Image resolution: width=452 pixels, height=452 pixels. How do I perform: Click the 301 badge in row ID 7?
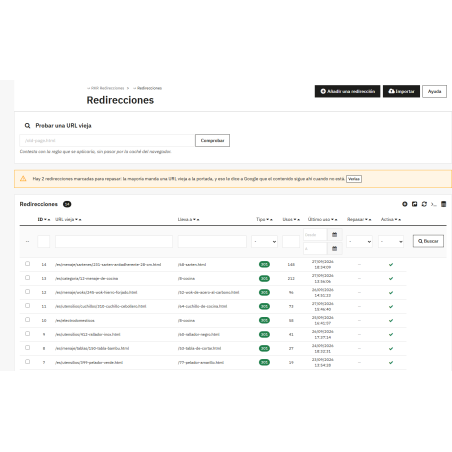pyautogui.click(x=264, y=362)
